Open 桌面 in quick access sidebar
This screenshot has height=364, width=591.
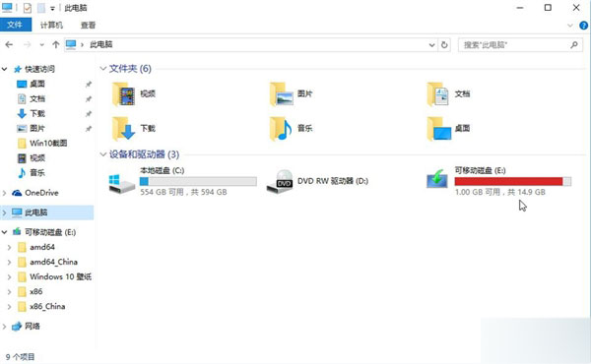click(x=37, y=84)
